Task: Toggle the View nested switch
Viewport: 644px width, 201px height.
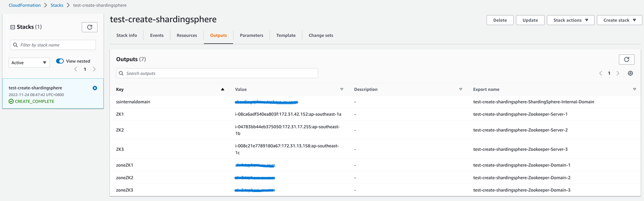Action: tap(60, 61)
